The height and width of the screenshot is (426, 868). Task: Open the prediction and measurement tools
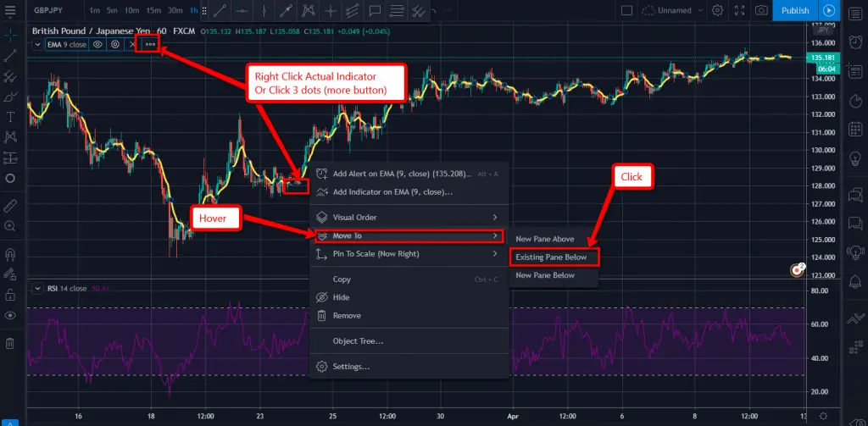[x=10, y=158]
